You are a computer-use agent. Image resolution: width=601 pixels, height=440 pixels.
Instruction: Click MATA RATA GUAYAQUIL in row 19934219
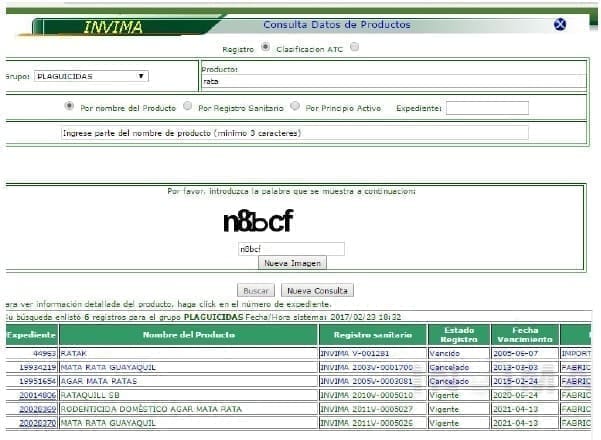click(108, 367)
